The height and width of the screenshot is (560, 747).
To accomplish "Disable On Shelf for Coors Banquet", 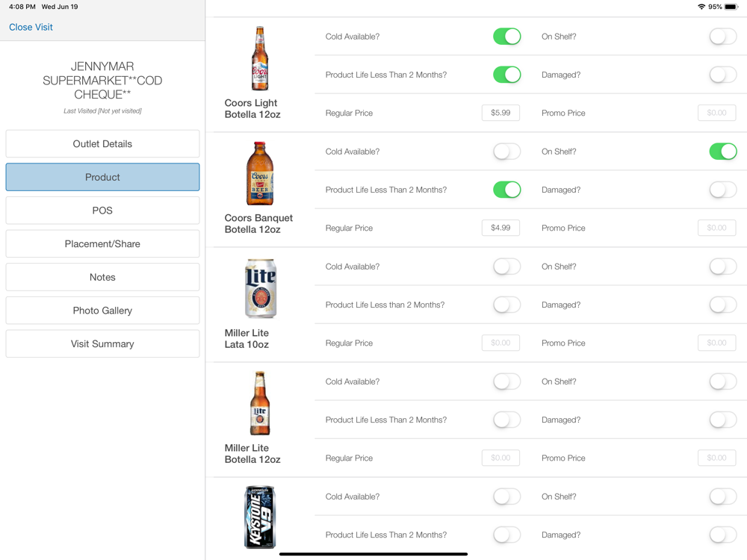I will (x=722, y=152).
